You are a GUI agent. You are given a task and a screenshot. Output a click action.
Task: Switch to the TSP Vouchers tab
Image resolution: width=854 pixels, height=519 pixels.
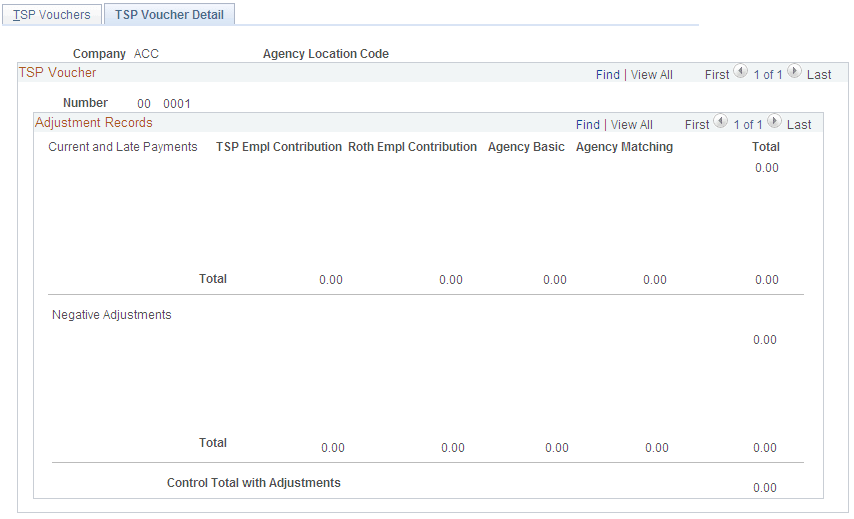(x=52, y=15)
